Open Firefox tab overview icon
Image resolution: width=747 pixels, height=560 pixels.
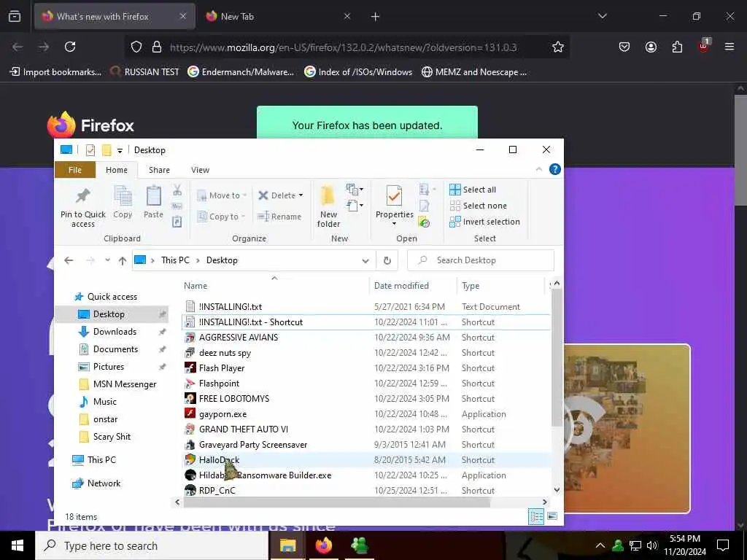[15, 17]
